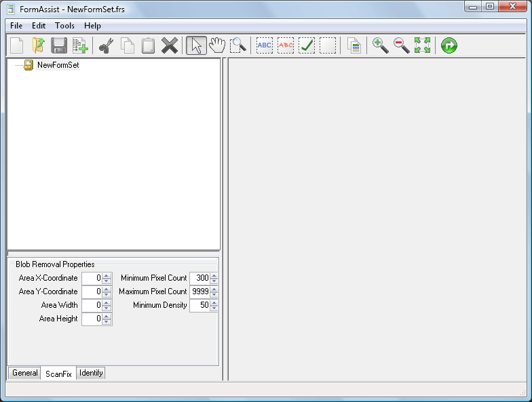Zoom out with red minus magnifier

coord(402,45)
